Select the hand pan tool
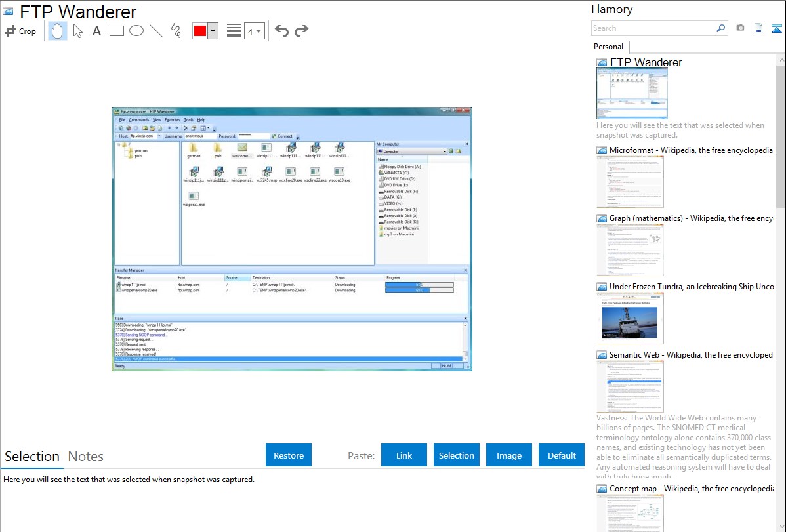Image resolution: width=786 pixels, height=532 pixels. (57, 31)
